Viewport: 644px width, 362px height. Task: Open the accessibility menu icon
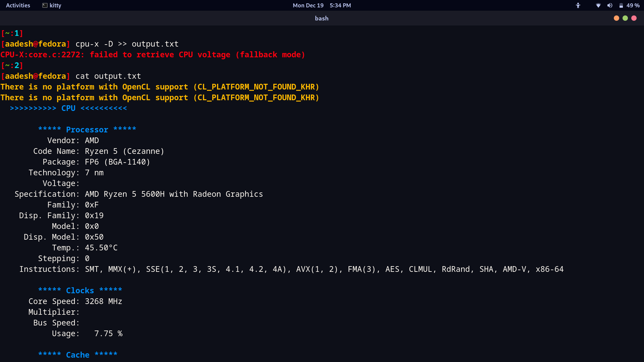(x=578, y=5)
